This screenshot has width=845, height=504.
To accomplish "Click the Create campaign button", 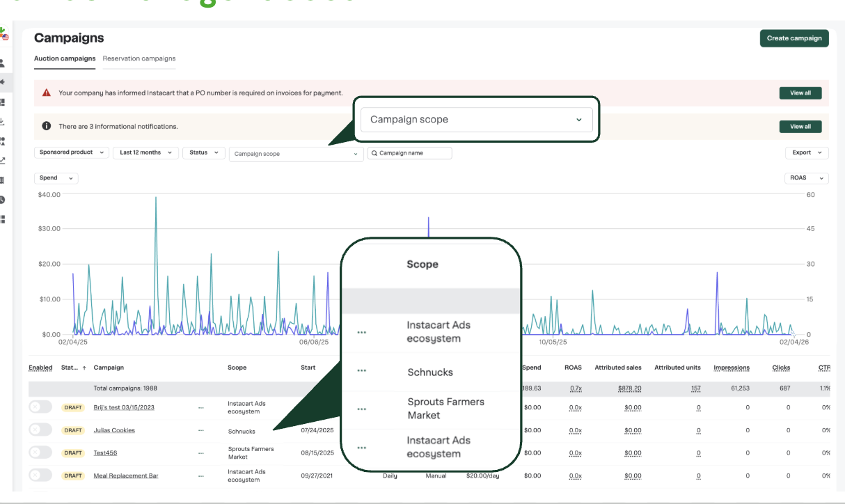I will coord(794,38).
